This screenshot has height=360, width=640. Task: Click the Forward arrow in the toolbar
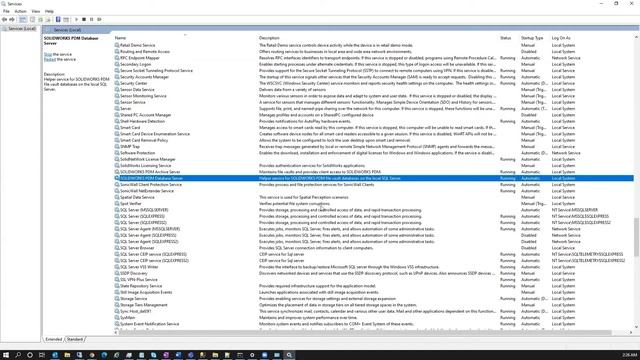12,20
